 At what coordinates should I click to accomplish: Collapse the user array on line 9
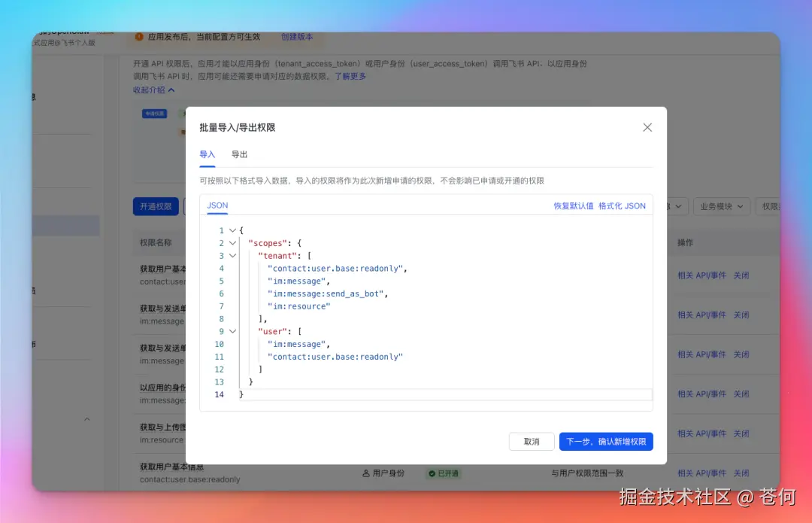coord(232,331)
